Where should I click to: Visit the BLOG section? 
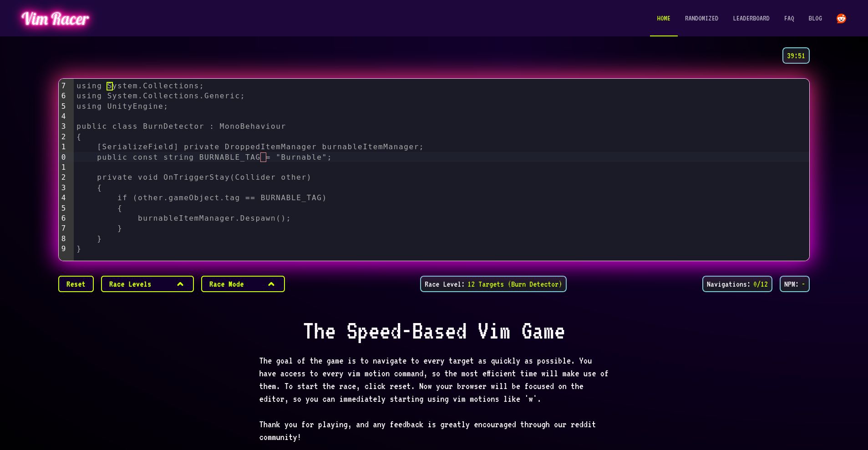(x=815, y=18)
